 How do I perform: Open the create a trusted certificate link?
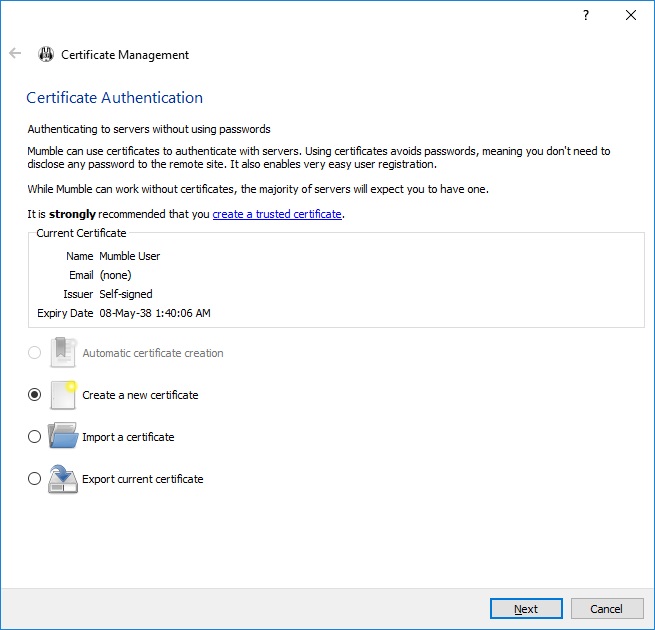point(277,214)
